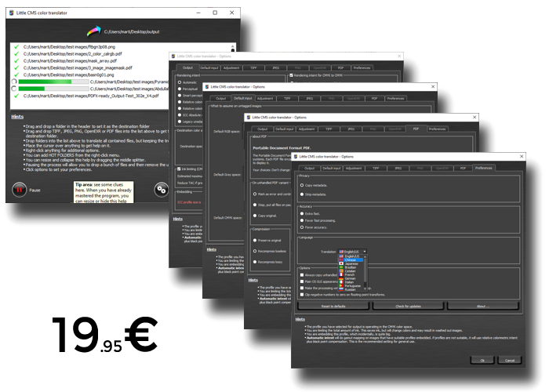Pick Chinese from the language list
This screenshot has width=549, height=392.
(x=351, y=260)
